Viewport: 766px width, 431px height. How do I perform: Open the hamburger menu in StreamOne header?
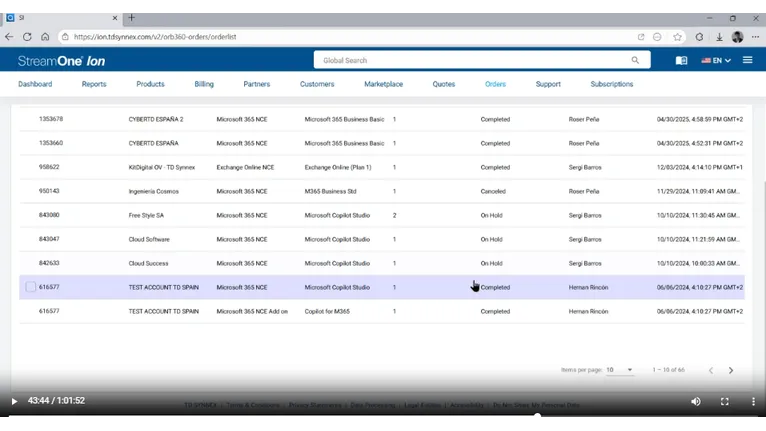coord(747,60)
